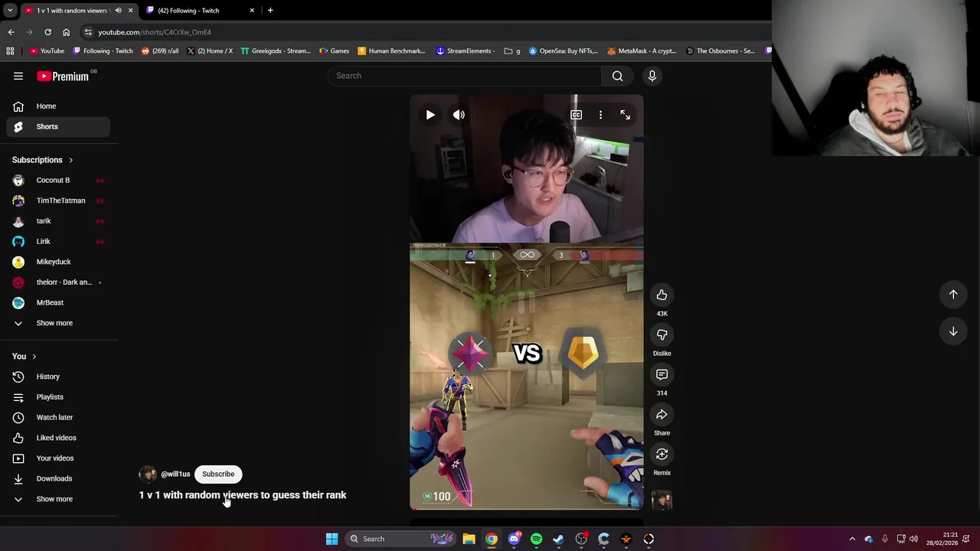Like this Short
Image resolution: width=980 pixels, height=551 pixels.
661,295
